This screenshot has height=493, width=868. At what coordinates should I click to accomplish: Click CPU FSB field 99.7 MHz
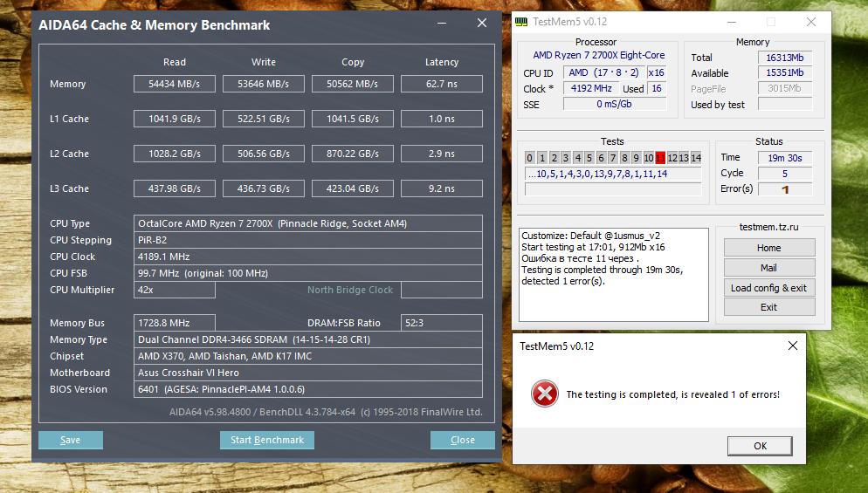point(307,273)
